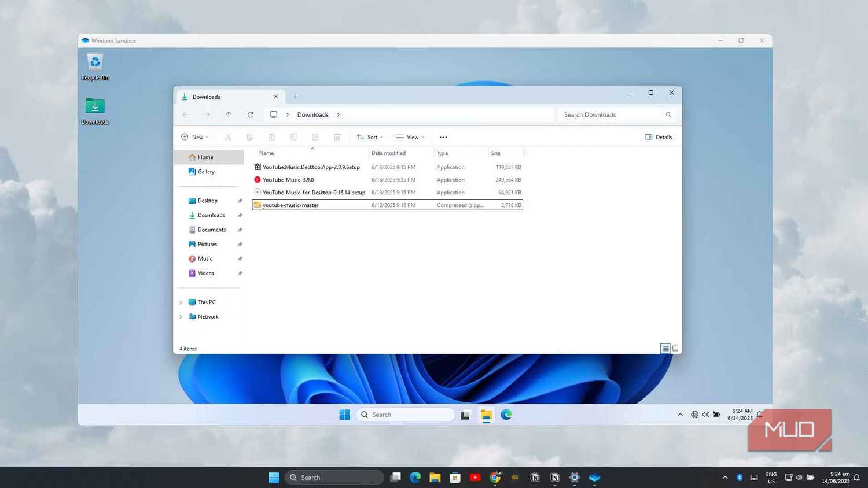This screenshot has height=488, width=868.
Task: Click Windows Sandbox icon on host taskbar
Action: [595, 478]
